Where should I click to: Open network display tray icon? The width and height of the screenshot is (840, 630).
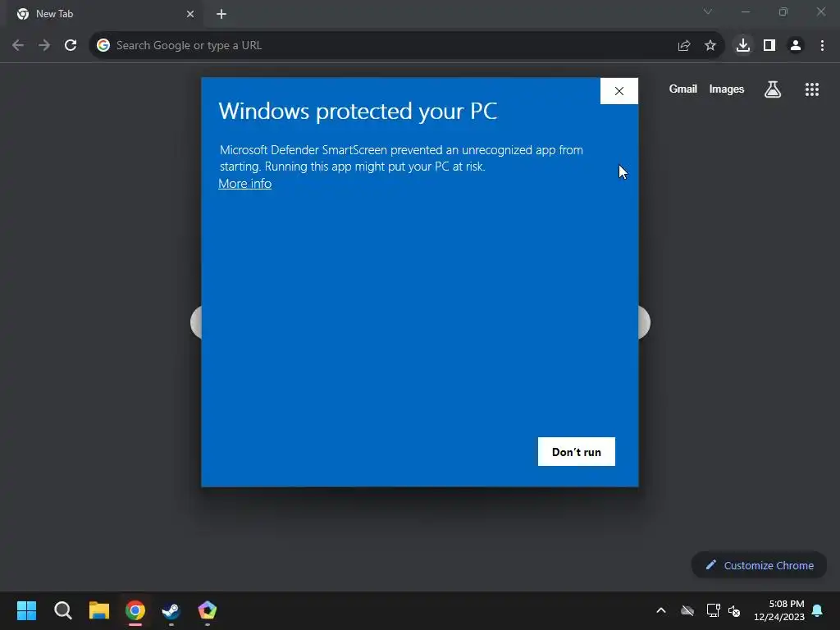(x=713, y=610)
